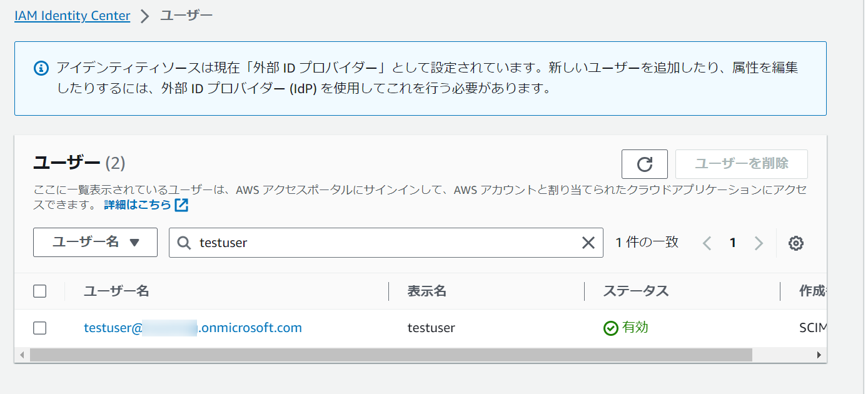
Task: Open the ユーザー名 filter dropdown
Action: [95, 242]
